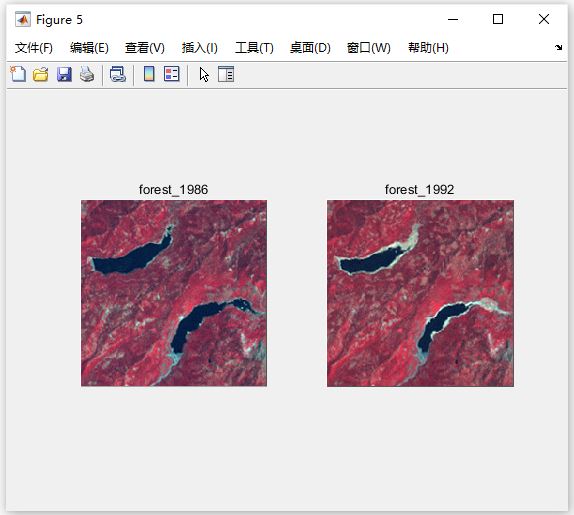Open the 窗口(W) menu

point(369,48)
